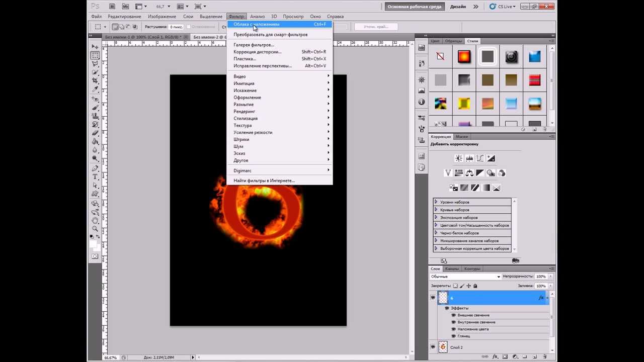
Task: Add a Black & White adjustment
Action: (480, 173)
